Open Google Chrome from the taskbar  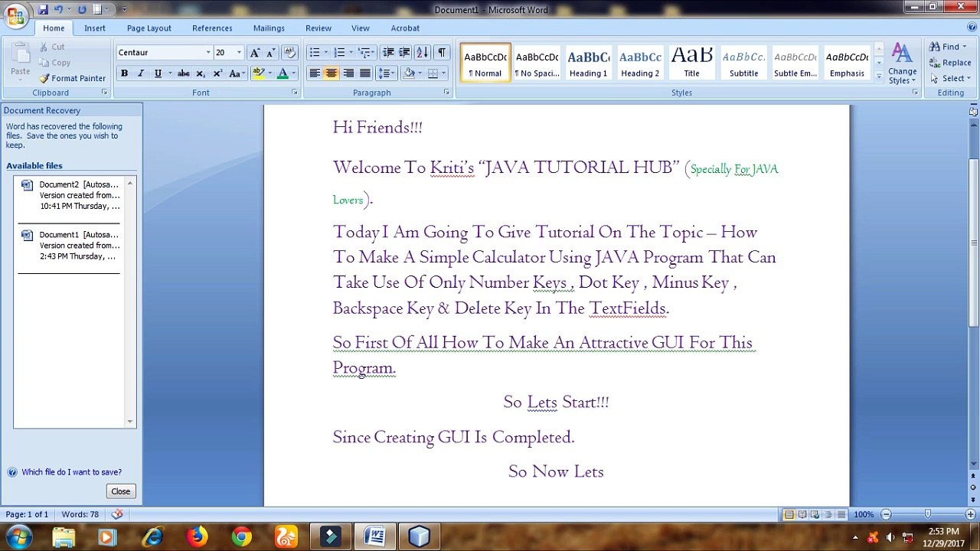pyautogui.click(x=241, y=536)
